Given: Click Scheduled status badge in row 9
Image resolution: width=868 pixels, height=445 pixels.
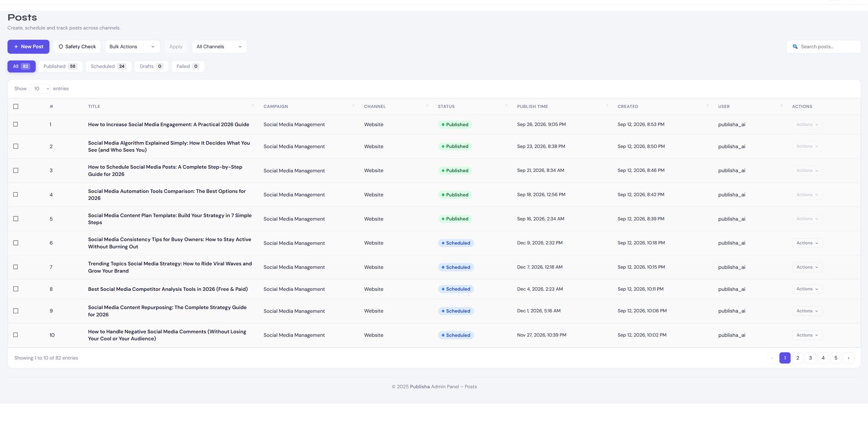Looking at the screenshot, I should [456, 311].
